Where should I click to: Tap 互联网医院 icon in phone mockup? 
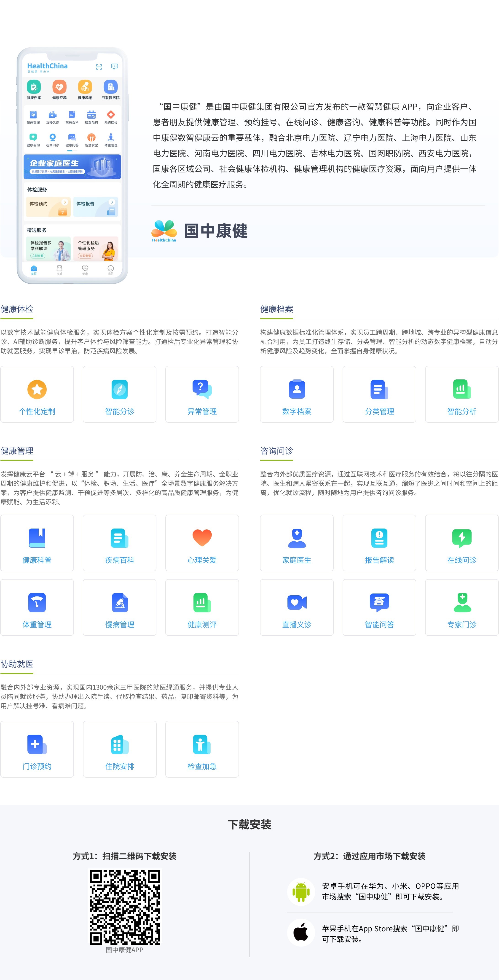111,87
